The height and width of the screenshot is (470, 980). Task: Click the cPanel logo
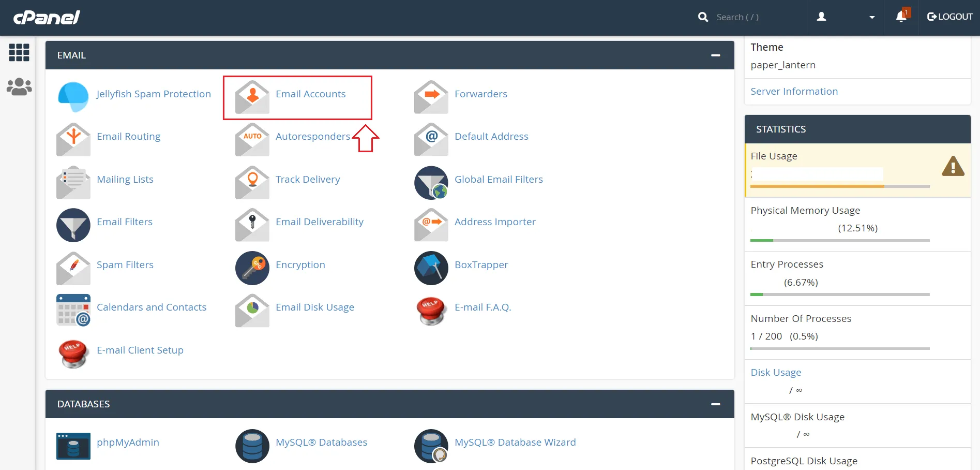pos(47,18)
